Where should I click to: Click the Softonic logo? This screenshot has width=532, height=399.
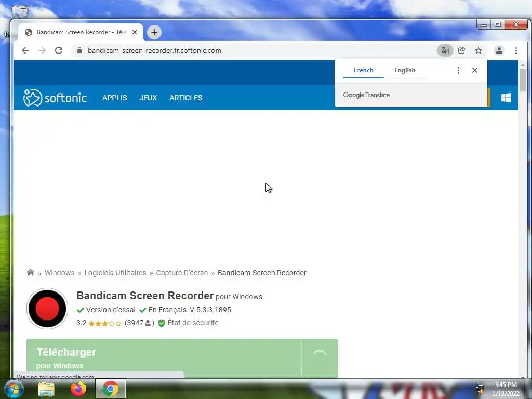(x=55, y=98)
